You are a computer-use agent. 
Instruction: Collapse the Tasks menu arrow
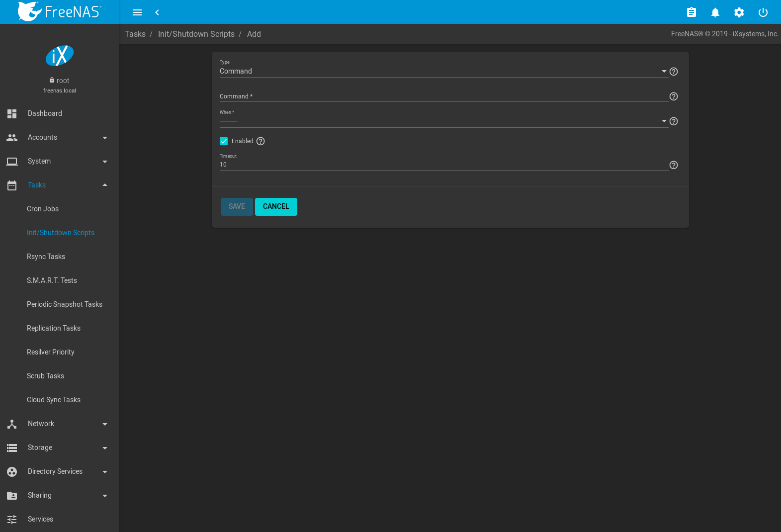tap(105, 185)
